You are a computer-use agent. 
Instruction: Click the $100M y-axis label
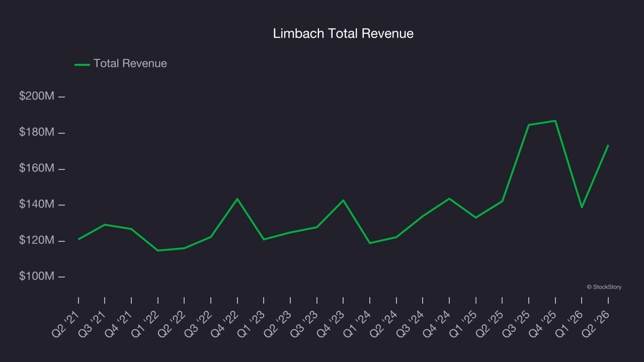tap(37, 276)
